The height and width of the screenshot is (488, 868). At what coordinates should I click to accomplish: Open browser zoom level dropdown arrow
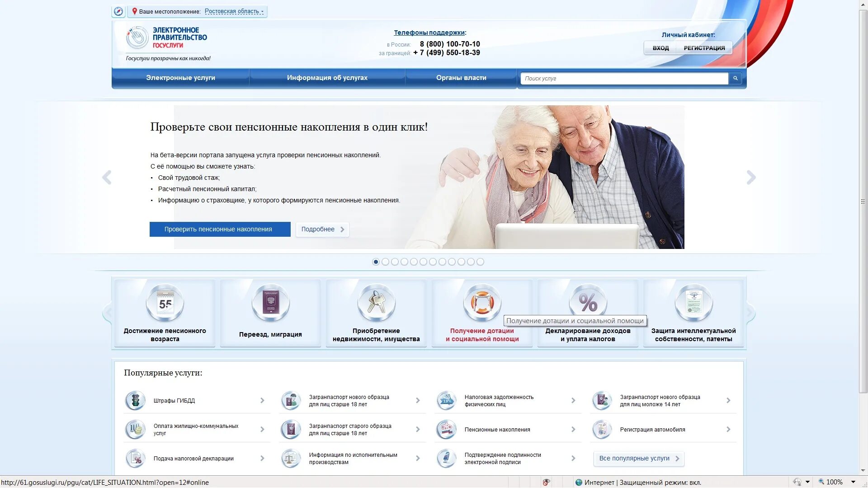pos(853,482)
